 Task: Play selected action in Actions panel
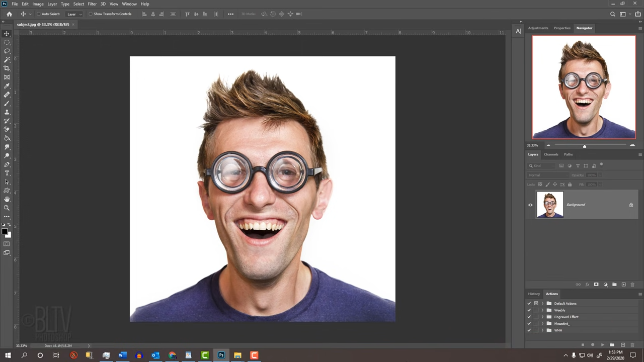603,345
